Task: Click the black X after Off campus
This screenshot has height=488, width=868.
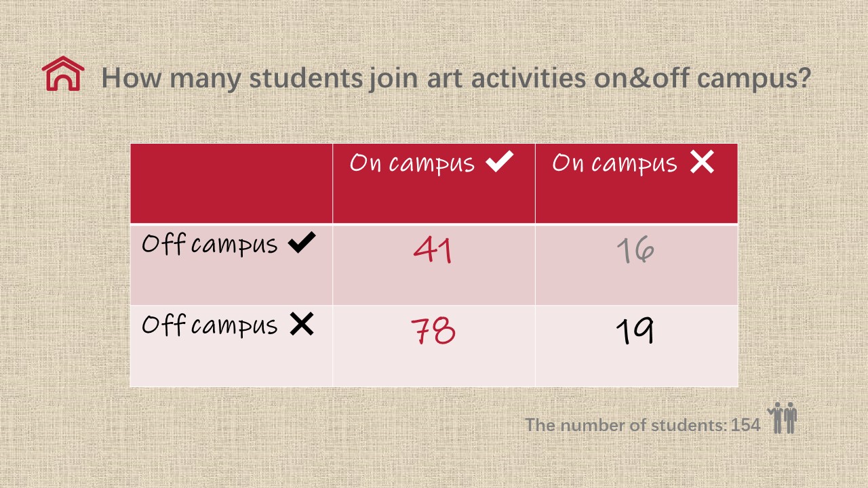Action: click(x=302, y=325)
